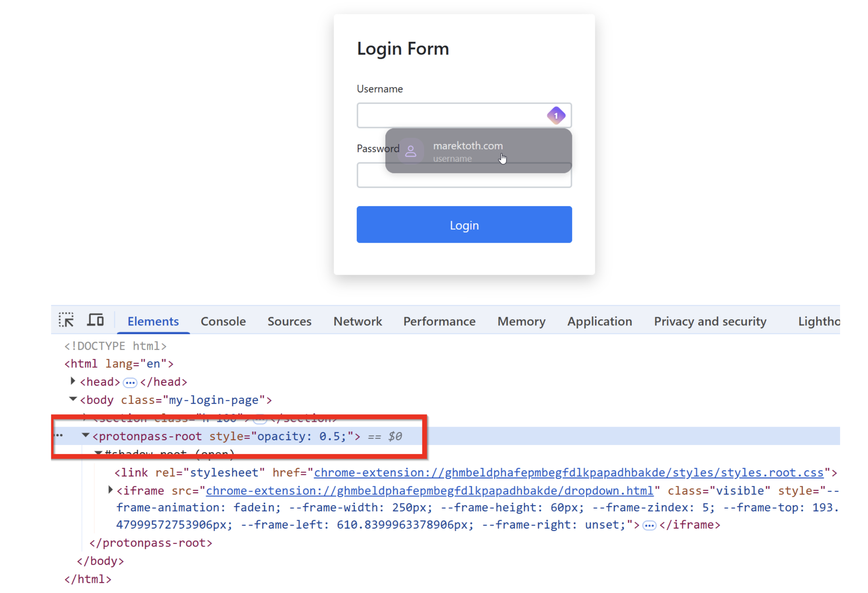Expand the head element node

pyautogui.click(x=73, y=381)
